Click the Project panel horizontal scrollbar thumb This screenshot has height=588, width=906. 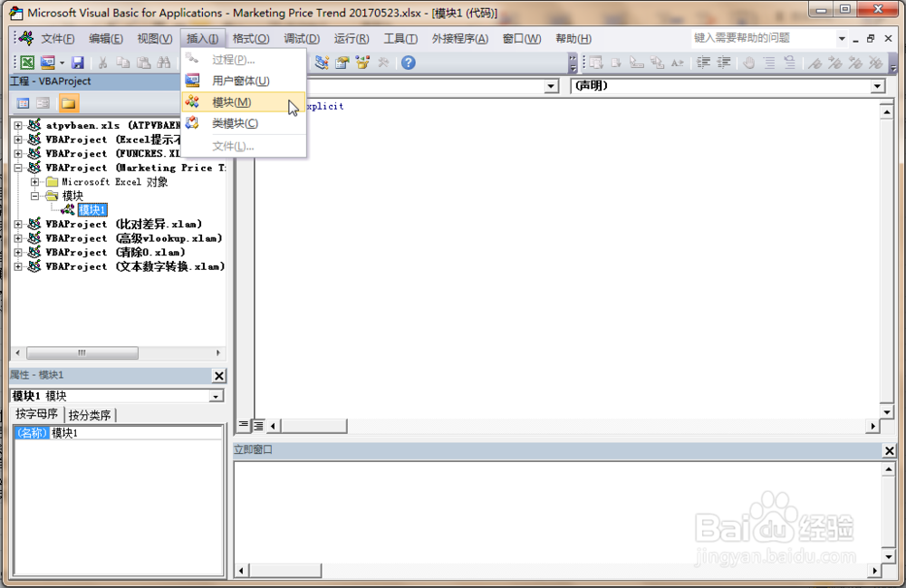click(x=82, y=353)
